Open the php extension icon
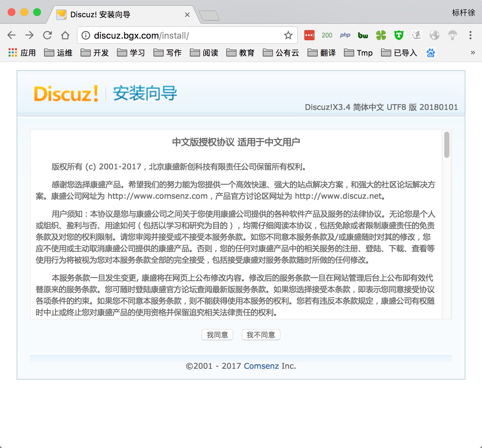Screen dimensions: 482x448 pos(345,35)
